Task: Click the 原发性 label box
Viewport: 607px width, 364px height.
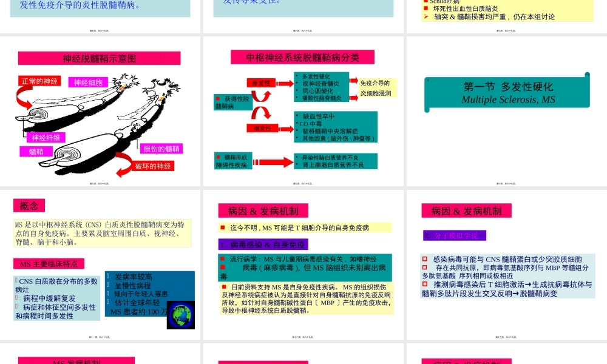Action: [260, 83]
